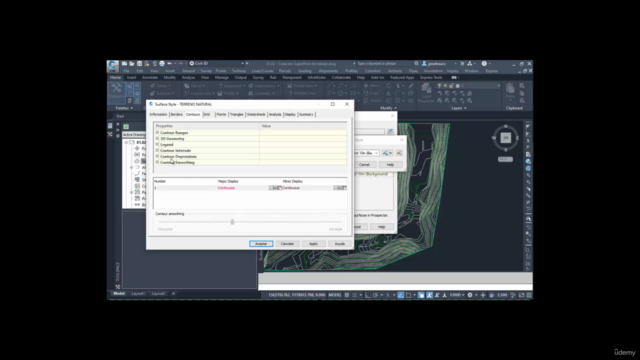
Task: Select the Minor Display Continuous value
Action: click(x=291, y=188)
